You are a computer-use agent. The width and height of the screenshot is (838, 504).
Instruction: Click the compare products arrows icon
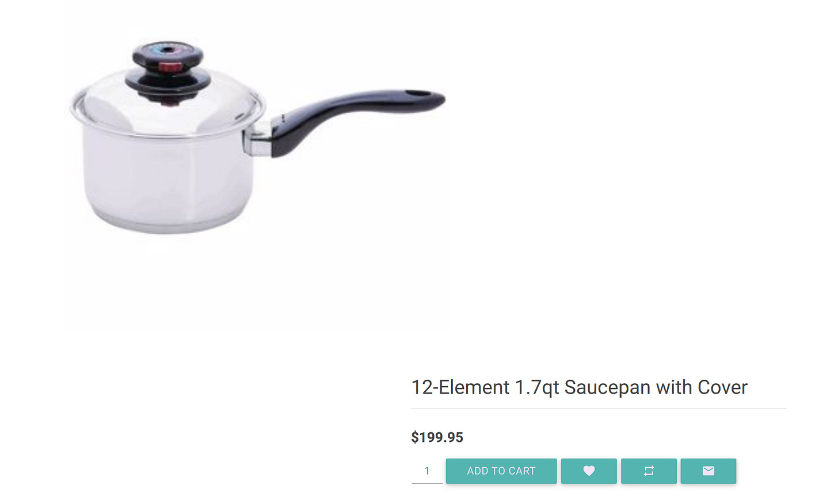[649, 471]
